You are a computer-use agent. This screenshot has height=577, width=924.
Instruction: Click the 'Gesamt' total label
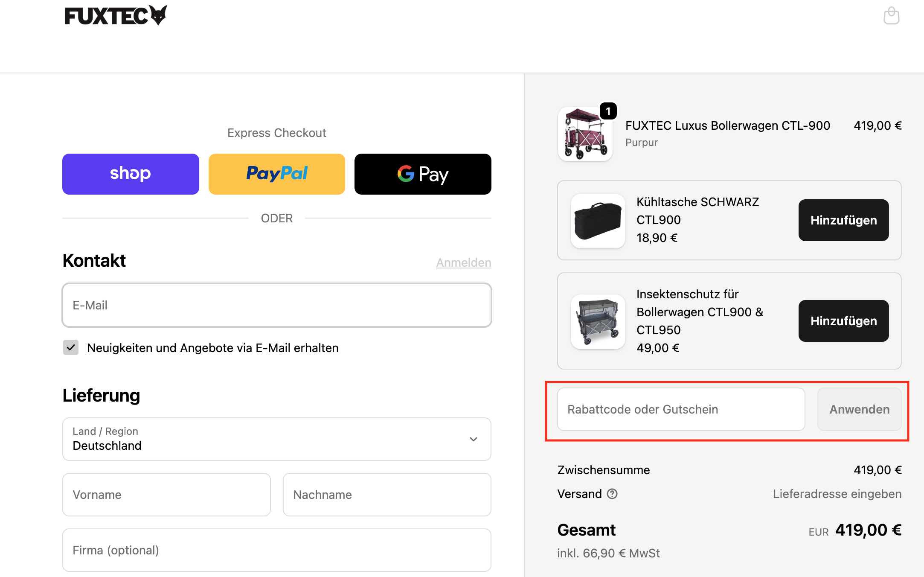[x=587, y=530]
